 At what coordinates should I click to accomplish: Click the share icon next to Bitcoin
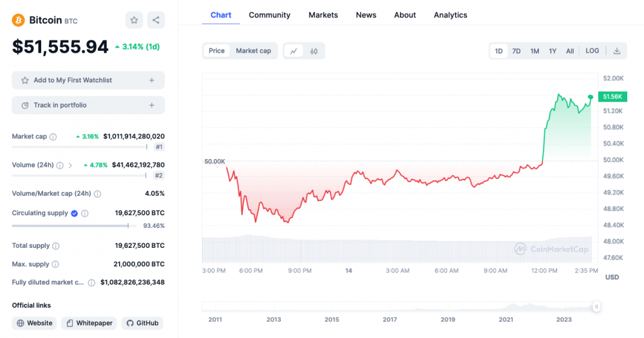point(156,20)
